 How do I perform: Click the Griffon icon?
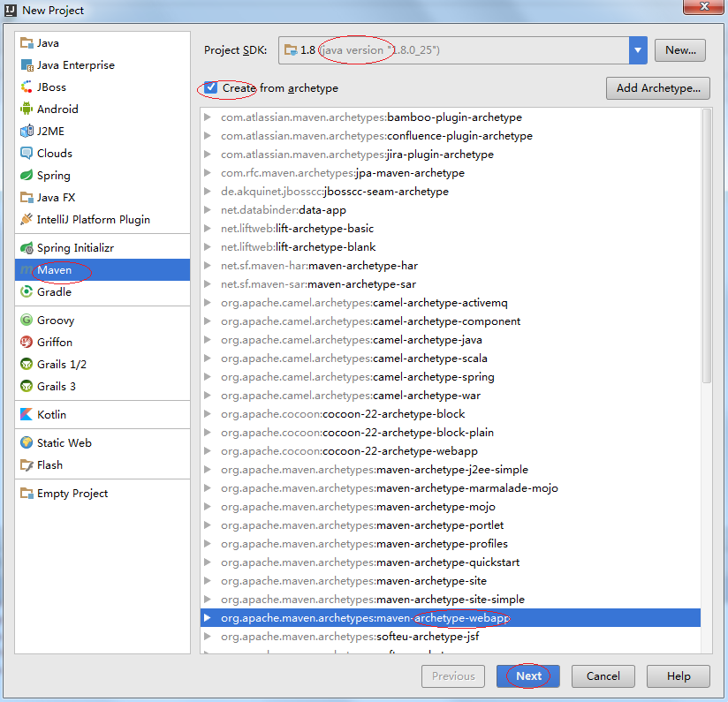[x=27, y=342]
